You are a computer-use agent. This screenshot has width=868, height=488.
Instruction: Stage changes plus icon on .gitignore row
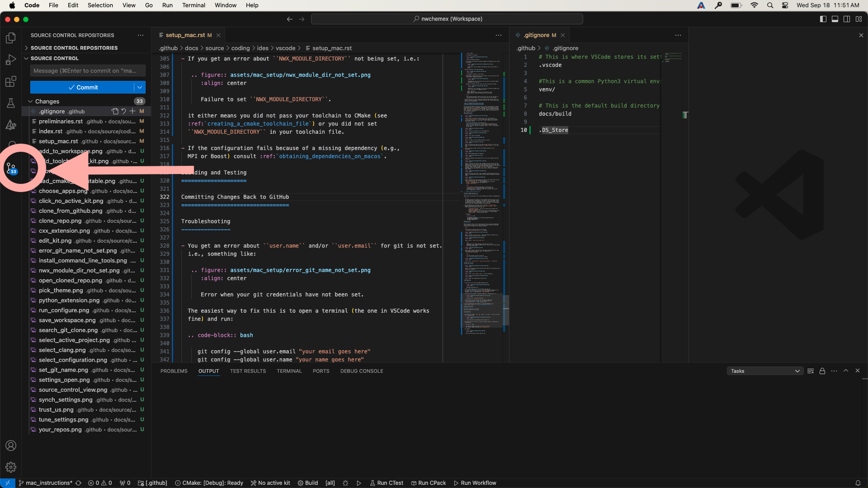tap(132, 111)
